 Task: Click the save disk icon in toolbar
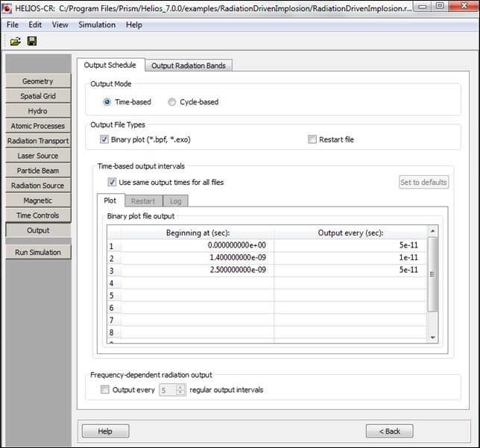[32, 41]
